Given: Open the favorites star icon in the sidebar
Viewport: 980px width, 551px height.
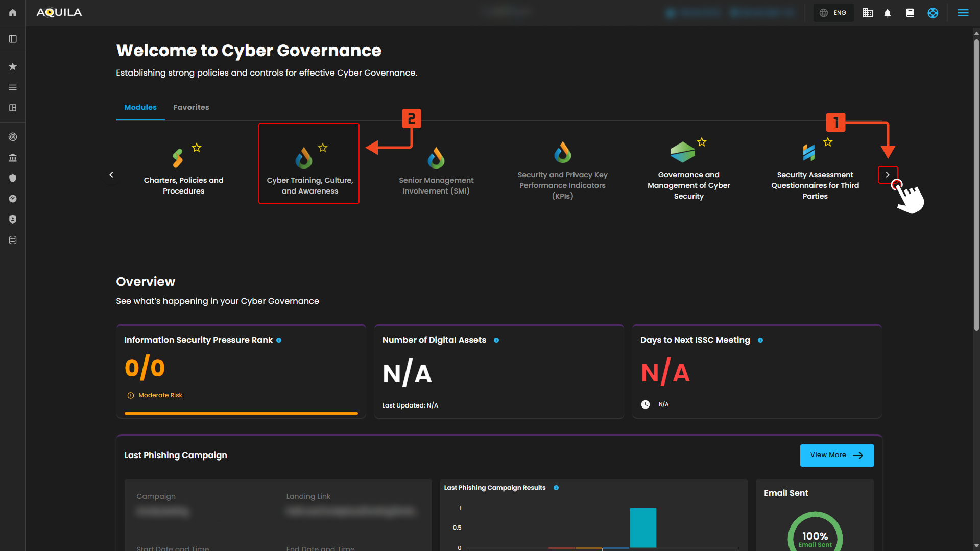Looking at the screenshot, I should point(13,67).
